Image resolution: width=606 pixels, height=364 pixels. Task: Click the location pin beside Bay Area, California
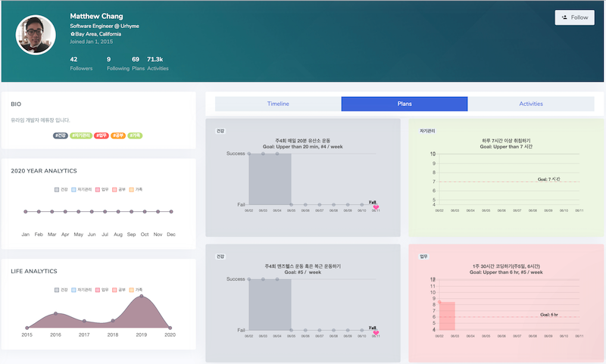click(72, 34)
